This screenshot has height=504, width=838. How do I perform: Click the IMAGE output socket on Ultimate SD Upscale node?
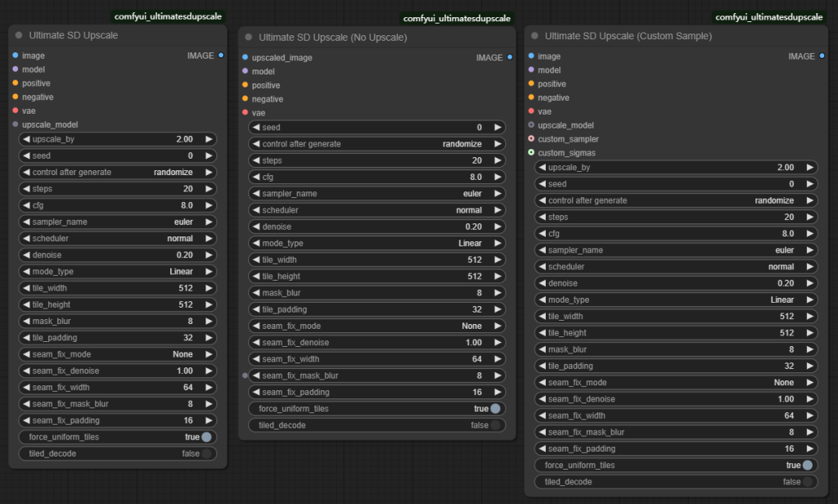coord(221,55)
